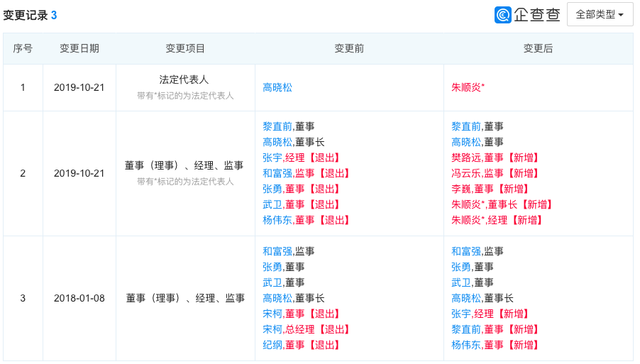
Task: Click the 变更记录 3 section title
Action: click(x=30, y=16)
